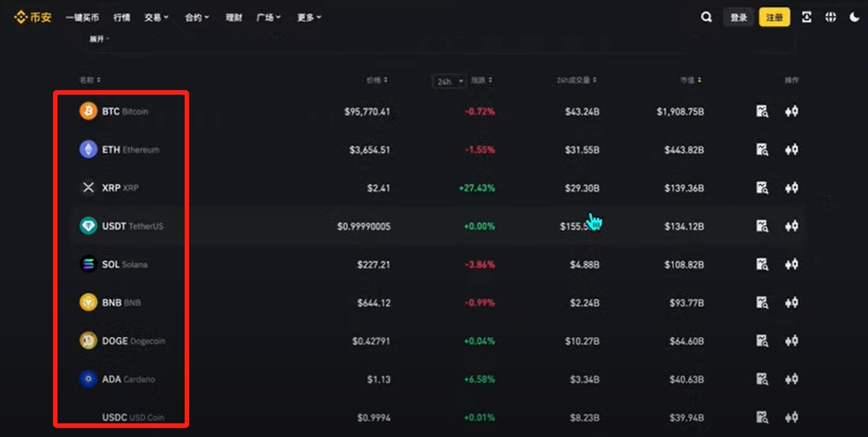
Task: Click the ADA Cardano coin icon
Action: click(88, 378)
